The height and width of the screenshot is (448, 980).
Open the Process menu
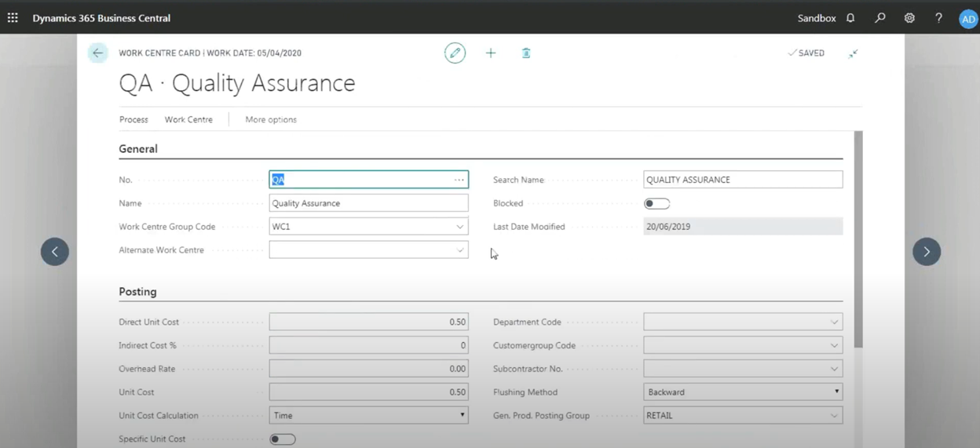click(x=133, y=119)
